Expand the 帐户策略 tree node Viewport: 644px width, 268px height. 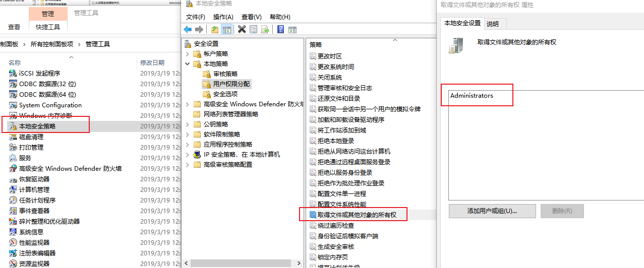pos(188,54)
